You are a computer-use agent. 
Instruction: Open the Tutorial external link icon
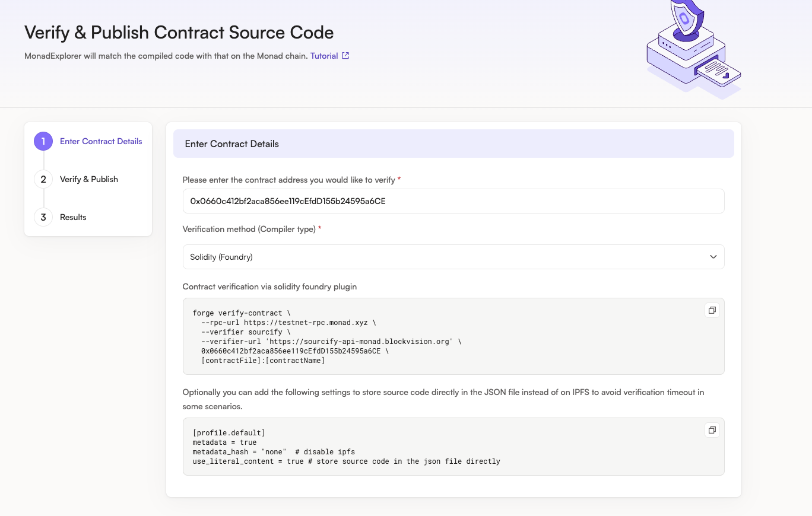click(345, 56)
